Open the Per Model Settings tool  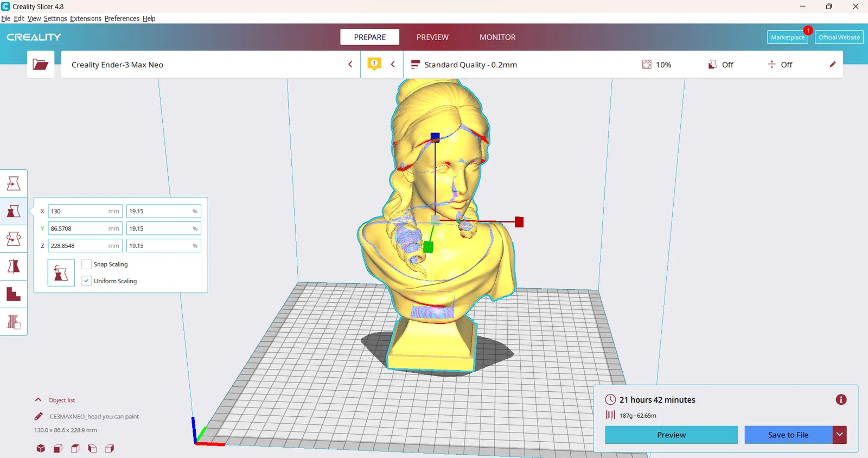coord(14,294)
